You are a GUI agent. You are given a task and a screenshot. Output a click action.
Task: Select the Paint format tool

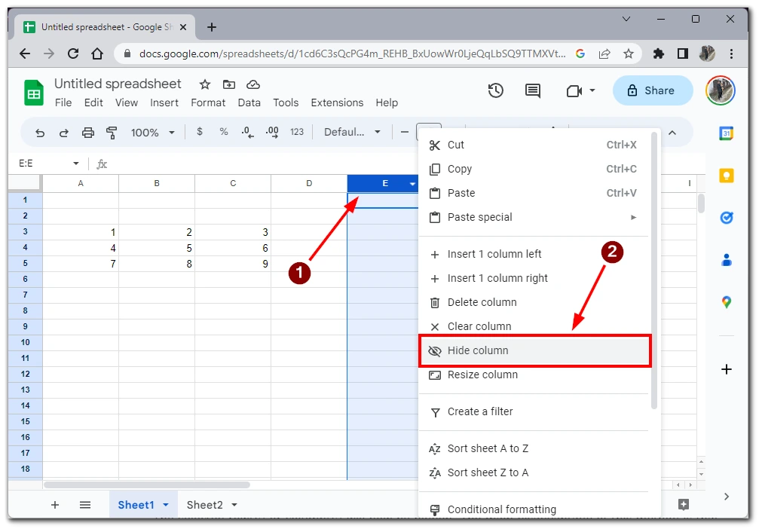112,133
